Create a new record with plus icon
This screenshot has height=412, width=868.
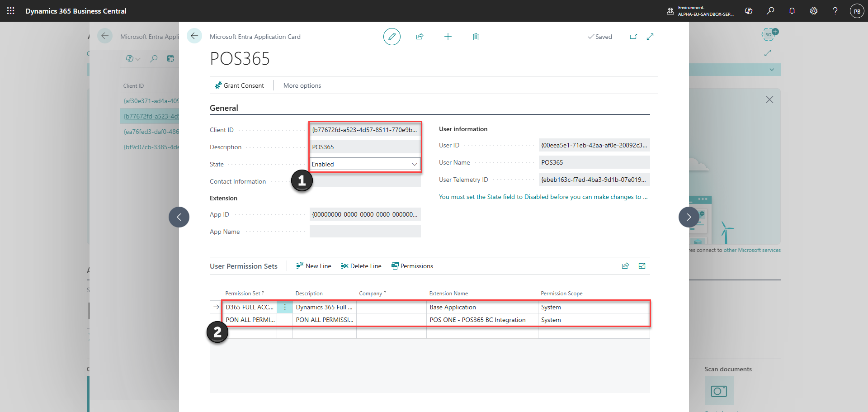(448, 37)
